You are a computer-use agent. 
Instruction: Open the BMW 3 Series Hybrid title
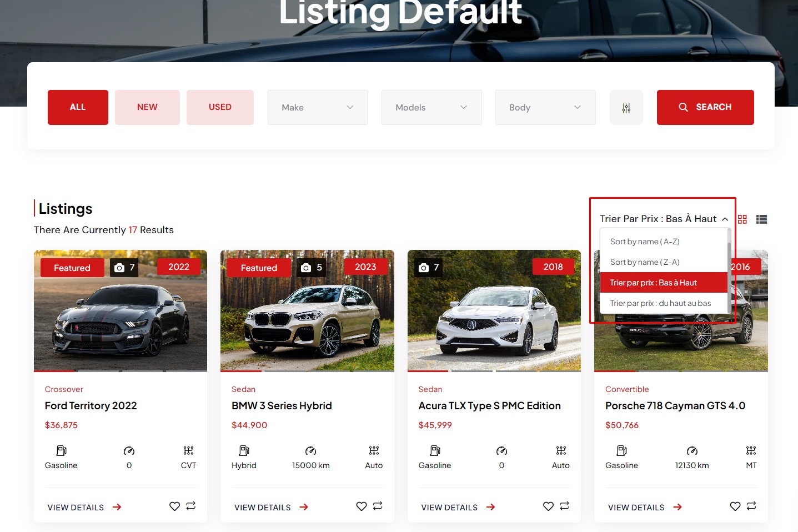[282, 406]
